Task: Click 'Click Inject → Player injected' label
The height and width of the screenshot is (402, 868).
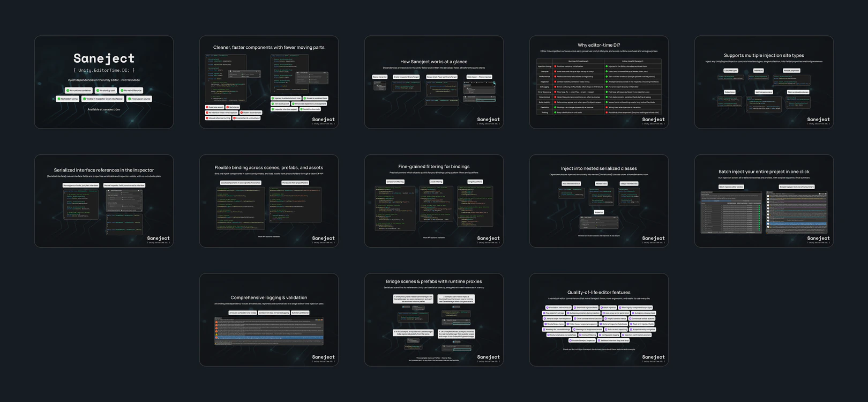Action: (x=479, y=77)
